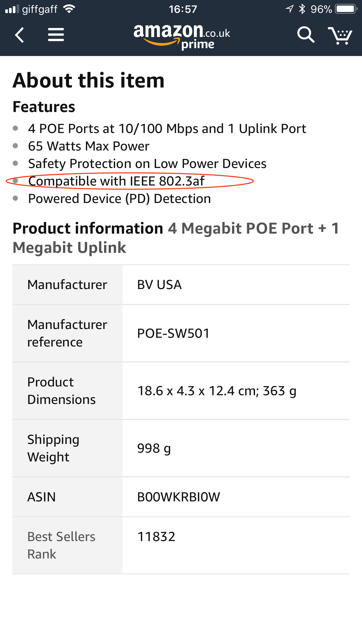This screenshot has height=644, width=362.
Task: Tap the search magnifier icon
Action: click(305, 35)
